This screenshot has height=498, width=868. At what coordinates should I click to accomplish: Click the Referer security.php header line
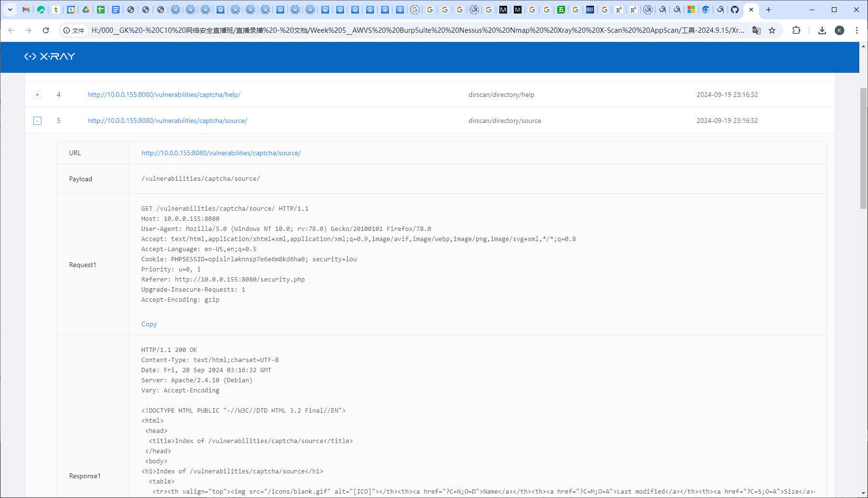click(223, 280)
